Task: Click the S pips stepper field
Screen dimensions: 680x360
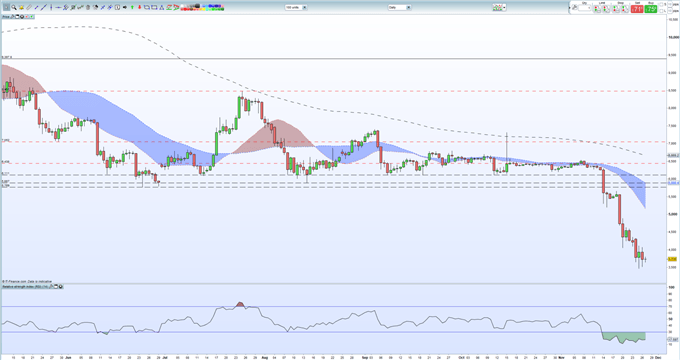Action: 670,4
